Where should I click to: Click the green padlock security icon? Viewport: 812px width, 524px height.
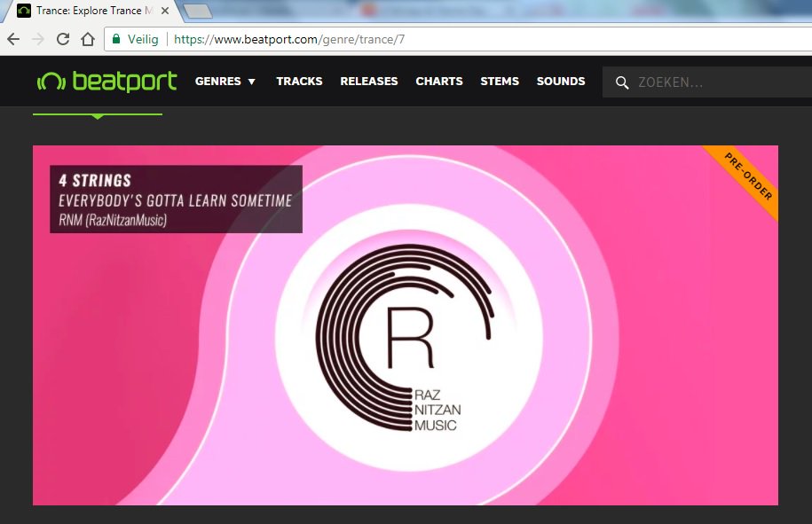(116, 39)
